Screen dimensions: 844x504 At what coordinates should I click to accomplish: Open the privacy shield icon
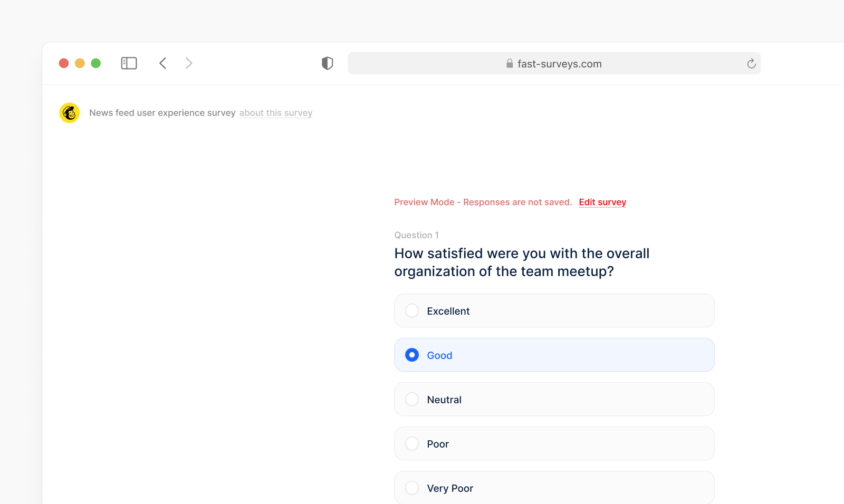pos(328,63)
